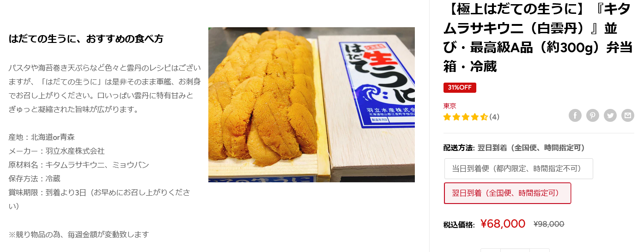Select 翌日到着 nationwide delivery option
The image size is (644, 252).
pos(507,193)
